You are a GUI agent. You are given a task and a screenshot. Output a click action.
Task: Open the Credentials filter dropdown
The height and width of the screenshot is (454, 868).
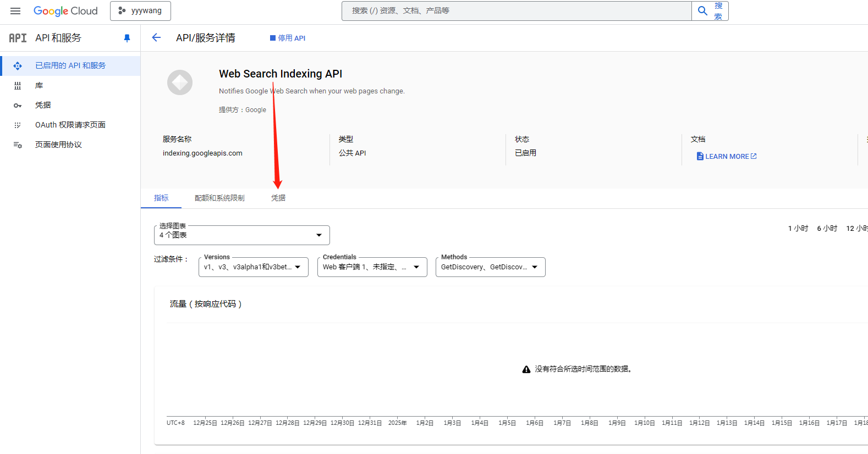coord(372,267)
